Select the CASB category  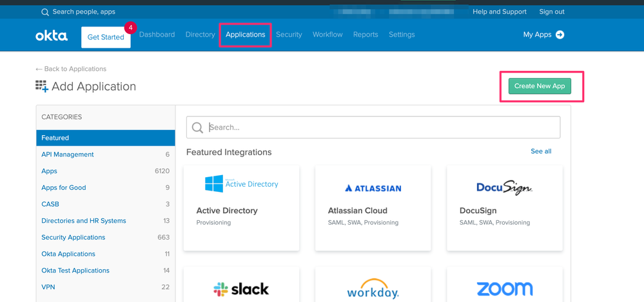tap(106, 204)
